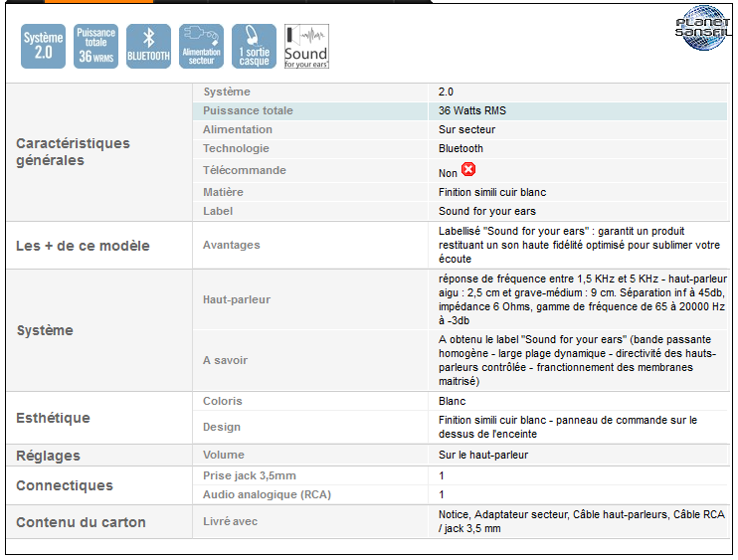Click the A savoir row label

coord(225,360)
